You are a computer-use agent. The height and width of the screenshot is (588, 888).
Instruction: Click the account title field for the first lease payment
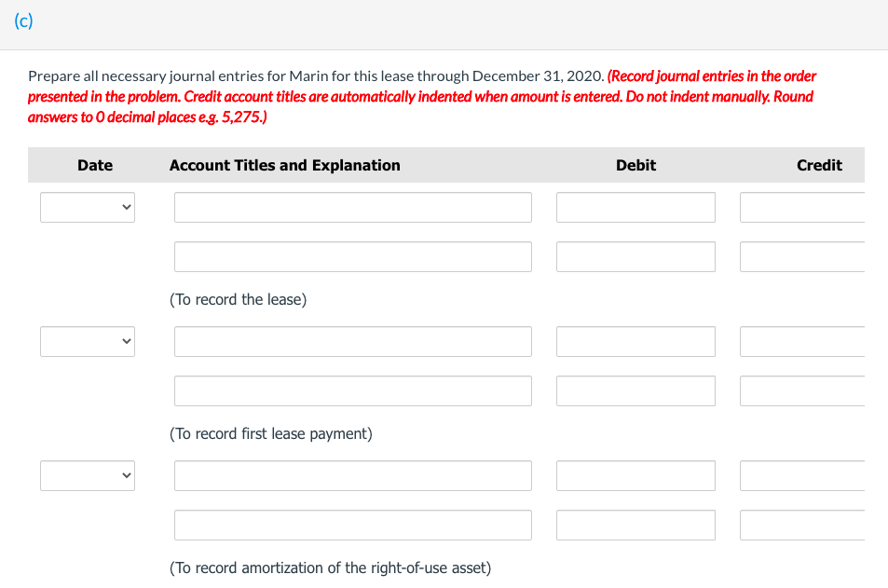pyautogui.click(x=352, y=341)
